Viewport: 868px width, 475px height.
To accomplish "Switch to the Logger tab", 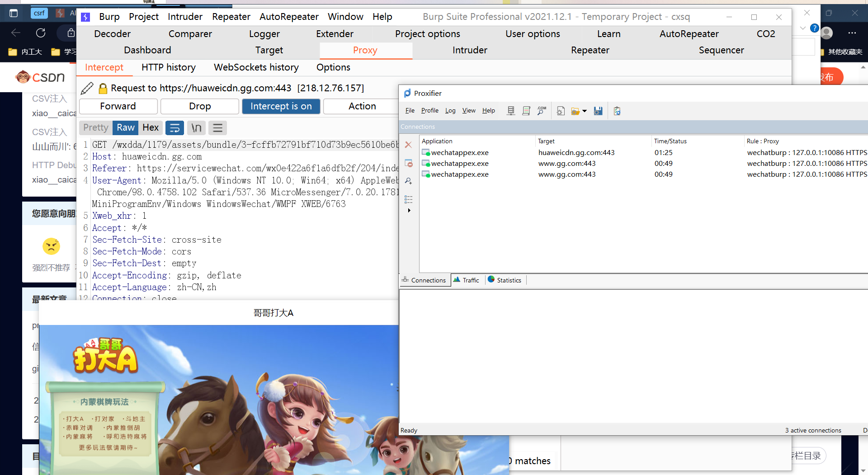I will [264, 34].
